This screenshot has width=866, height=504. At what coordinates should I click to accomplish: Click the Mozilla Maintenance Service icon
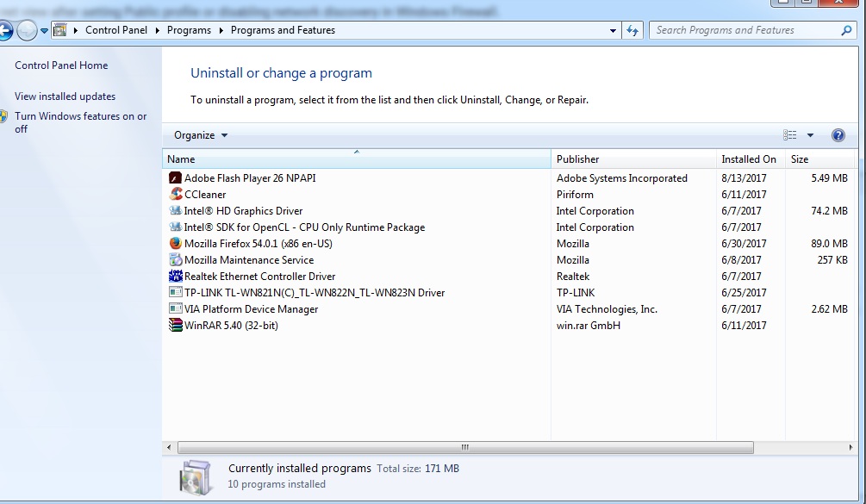click(x=175, y=260)
